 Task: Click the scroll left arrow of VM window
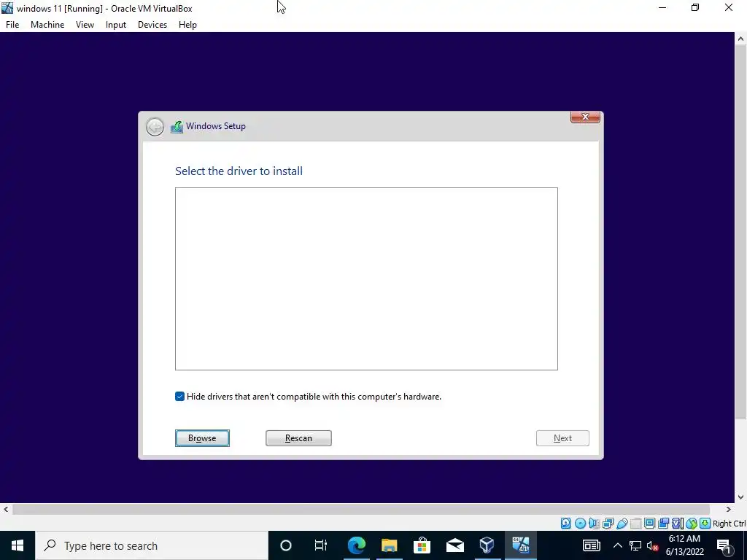[x=5, y=510]
